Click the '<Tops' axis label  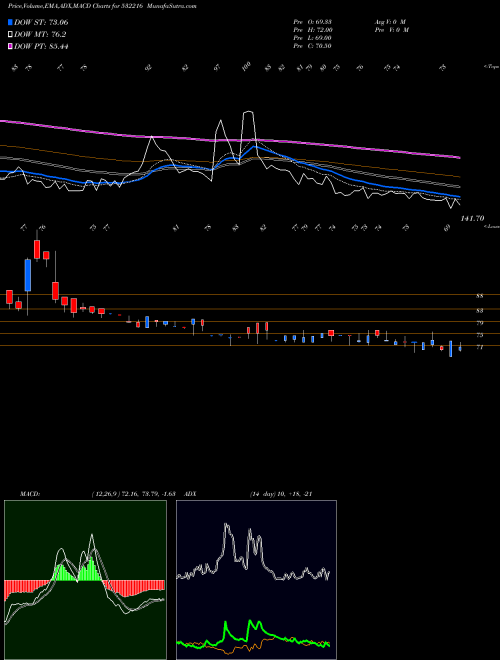[x=491, y=67]
